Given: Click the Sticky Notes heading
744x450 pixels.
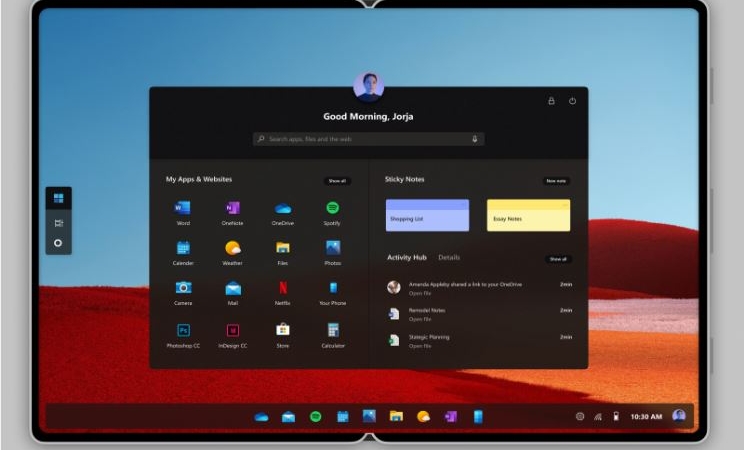Looking at the screenshot, I should coord(405,179).
